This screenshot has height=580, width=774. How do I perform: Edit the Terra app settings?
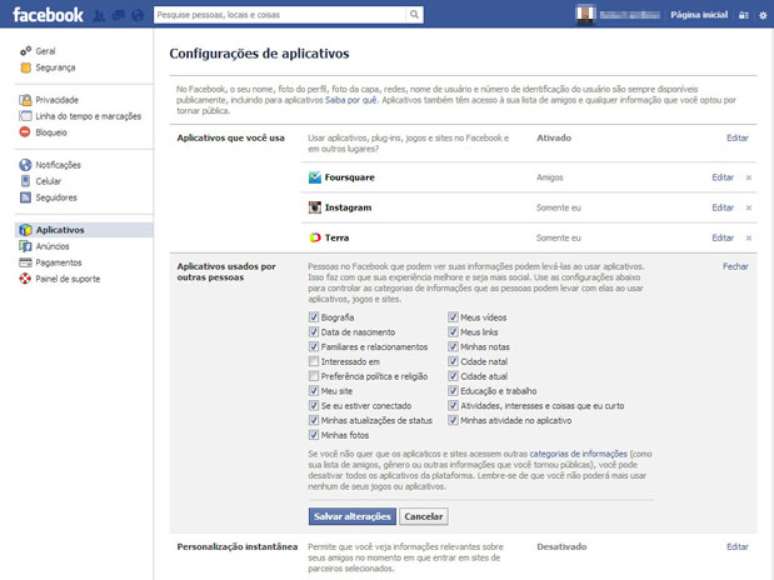(723, 237)
